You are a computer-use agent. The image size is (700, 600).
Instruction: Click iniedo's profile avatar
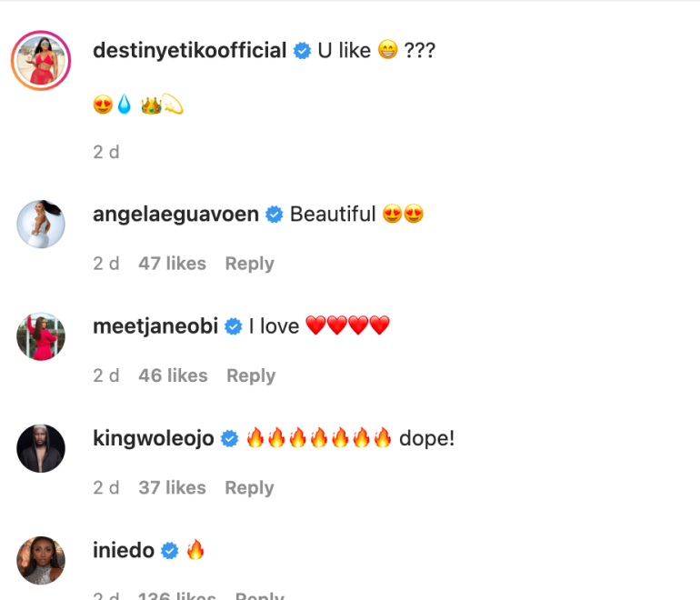point(41,560)
